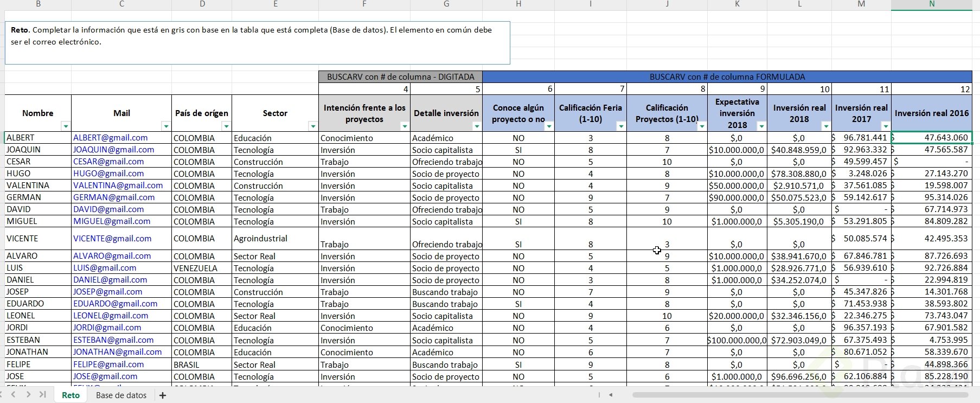The width and height of the screenshot is (980, 403).
Task: Select the $50.000.000,0 expectativa cell
Action: point(737,185)
